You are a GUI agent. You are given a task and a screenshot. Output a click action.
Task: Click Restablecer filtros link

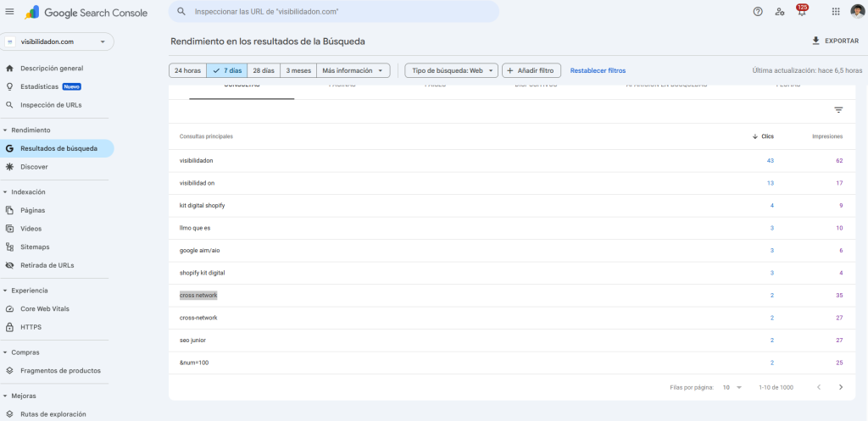598,70
